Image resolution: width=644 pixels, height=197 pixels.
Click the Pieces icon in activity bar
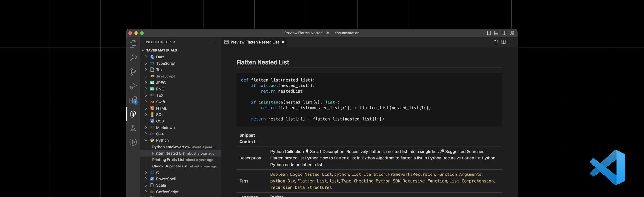133,114
